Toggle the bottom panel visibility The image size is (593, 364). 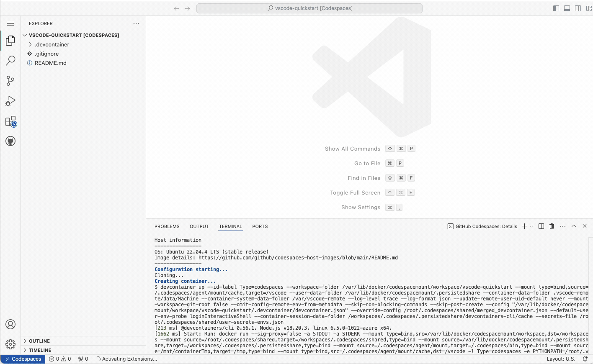(x=567, y=8)
